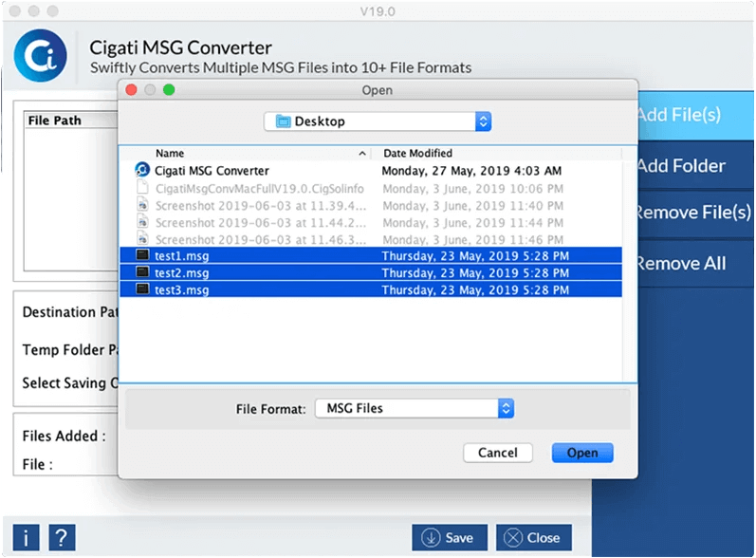This screenshot has height=558, width=756.
Task: Select the test1.msg row
Action: click(x=371, y=255)
